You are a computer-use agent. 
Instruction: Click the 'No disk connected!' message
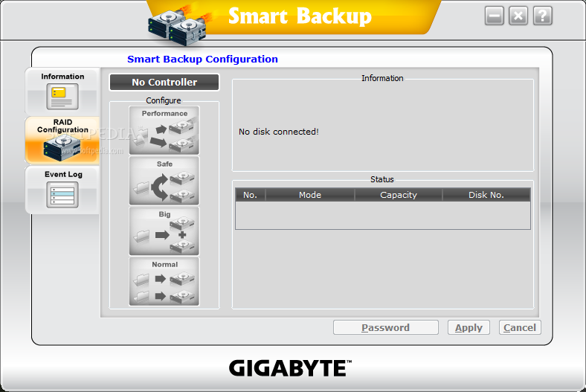(278, 132)
